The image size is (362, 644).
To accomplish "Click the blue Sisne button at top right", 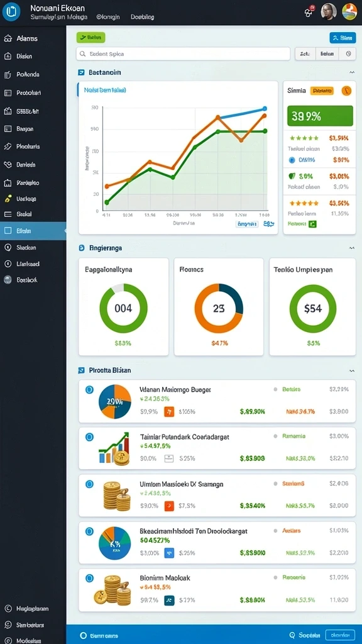I will [343, 38].
